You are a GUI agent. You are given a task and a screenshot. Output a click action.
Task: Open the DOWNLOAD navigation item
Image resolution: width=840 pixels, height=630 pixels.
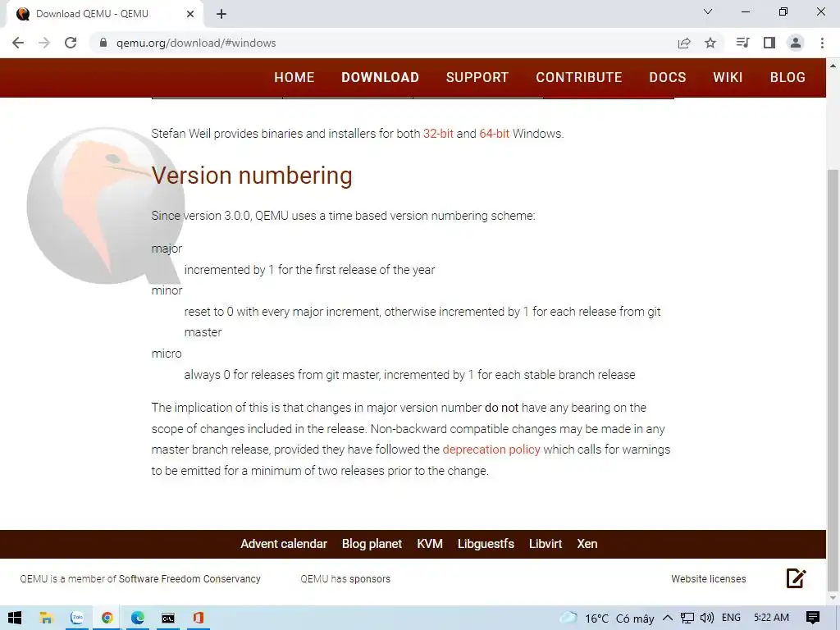(381, 78)
